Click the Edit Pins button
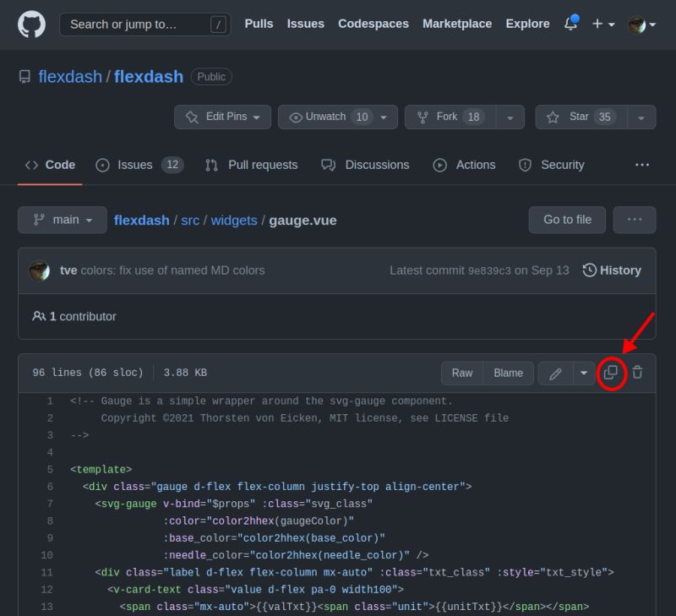This screenshot has width=676, height=616. tap(222, 117)
